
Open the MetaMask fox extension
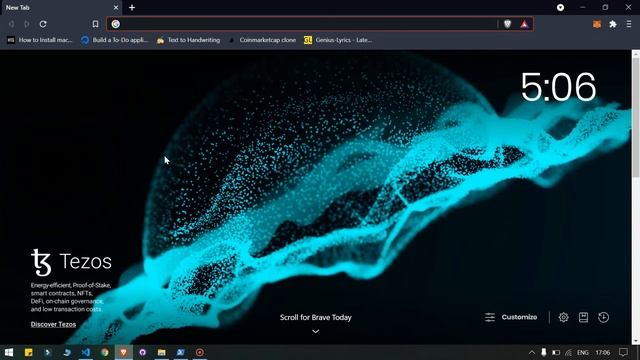(597, 24)
